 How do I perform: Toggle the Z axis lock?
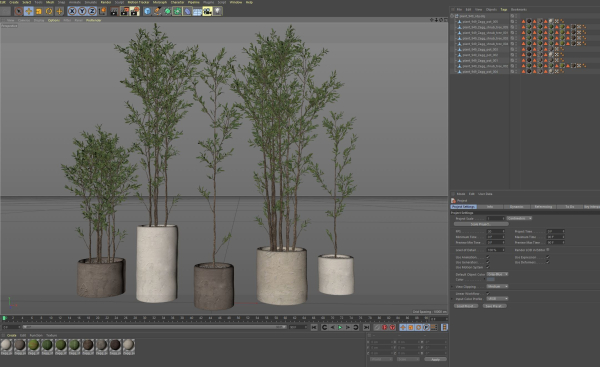(x=91, y=11)
